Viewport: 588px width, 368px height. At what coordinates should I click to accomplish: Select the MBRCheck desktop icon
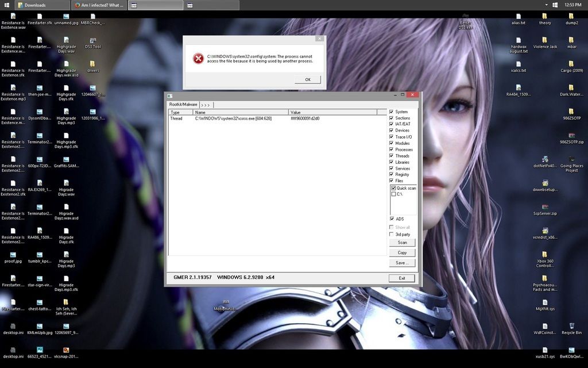92,19
